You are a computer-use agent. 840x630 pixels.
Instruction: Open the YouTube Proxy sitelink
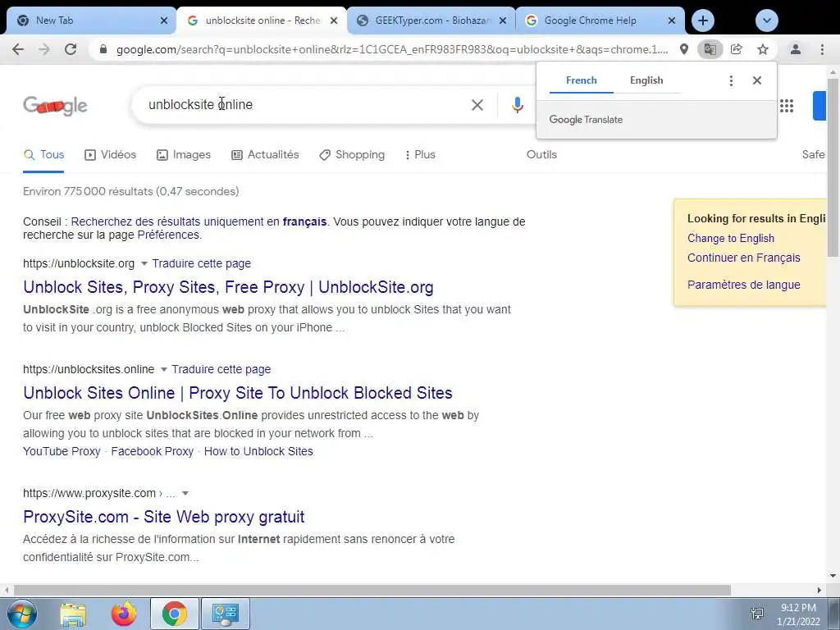coord(62,452)
